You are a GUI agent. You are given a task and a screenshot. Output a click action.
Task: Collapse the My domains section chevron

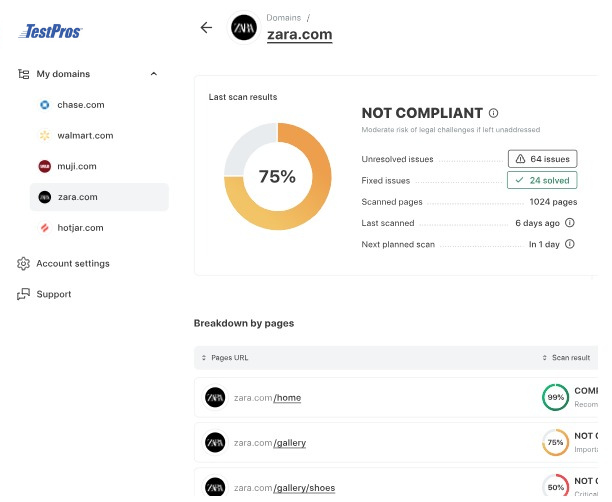click(154, 74)
